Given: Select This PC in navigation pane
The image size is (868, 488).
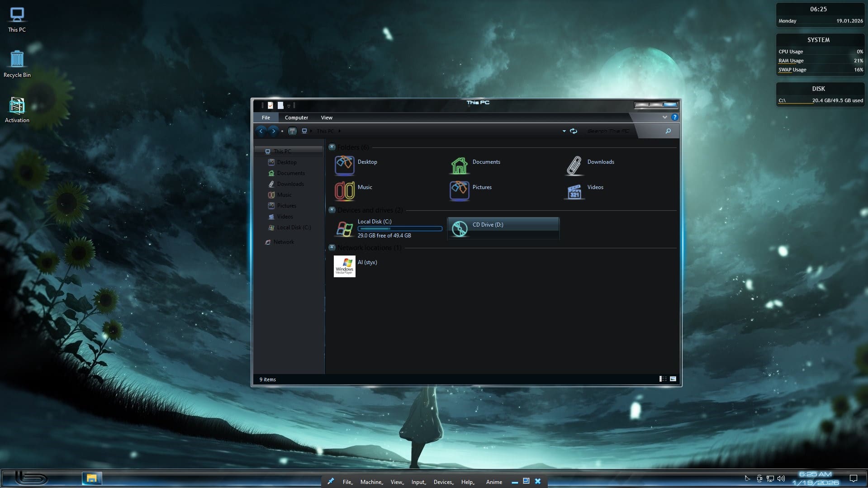Looking at the screenshot, I should point(289,152).
